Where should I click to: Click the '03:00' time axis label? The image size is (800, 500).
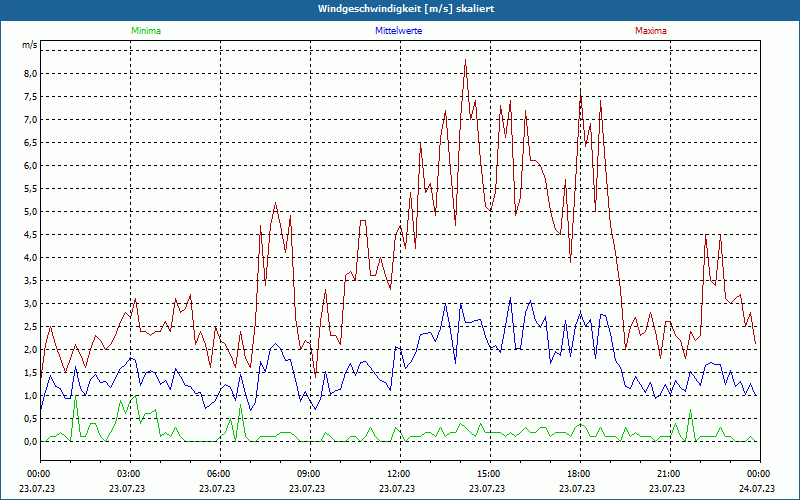[127, 474]
